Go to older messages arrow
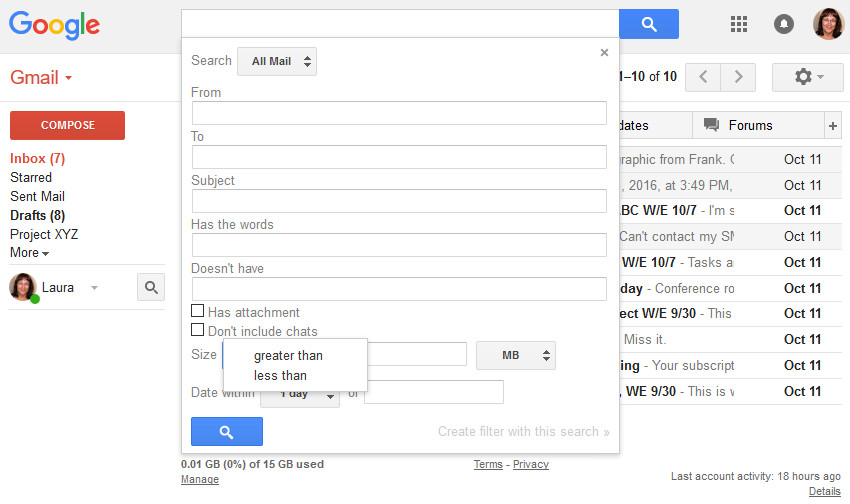Screen dimensions: 850x504 coord(738,77)
